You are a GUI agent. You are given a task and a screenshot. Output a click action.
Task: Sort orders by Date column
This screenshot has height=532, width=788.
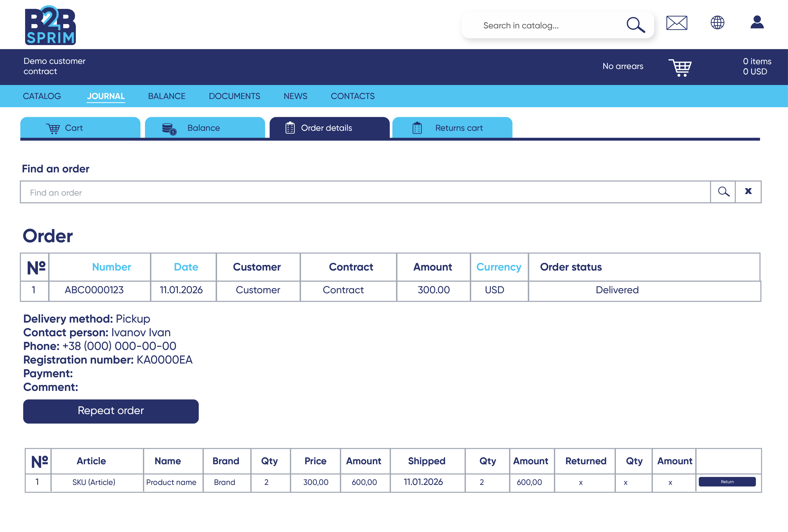tap(186, 267)
